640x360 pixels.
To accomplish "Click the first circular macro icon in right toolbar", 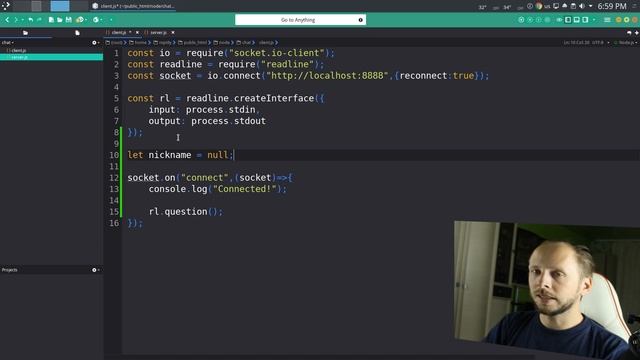I will coord(521,20).
